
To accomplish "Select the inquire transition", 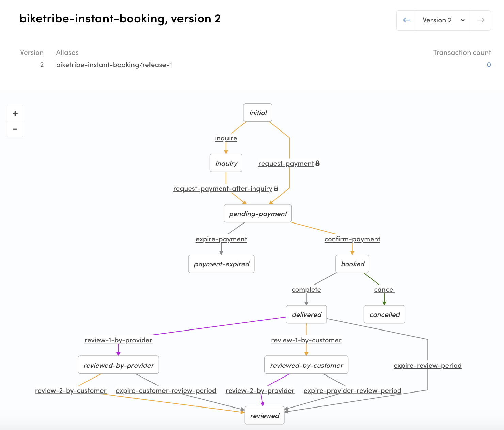I will pos(226,138).
